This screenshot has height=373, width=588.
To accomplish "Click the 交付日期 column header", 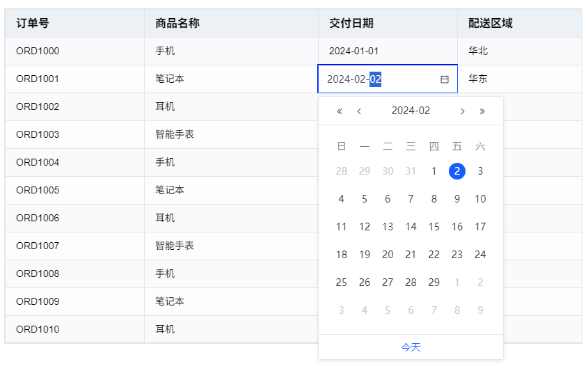I will (351, 23).
